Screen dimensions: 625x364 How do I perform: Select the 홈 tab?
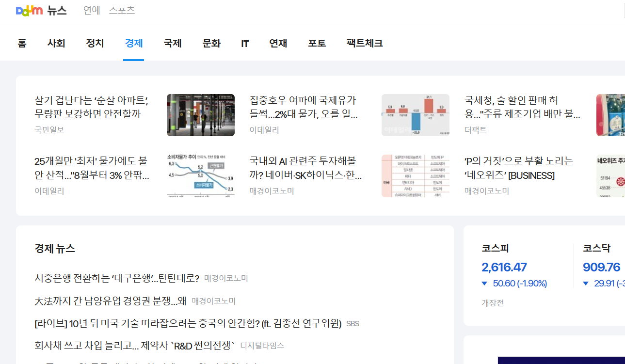point(22,43)
